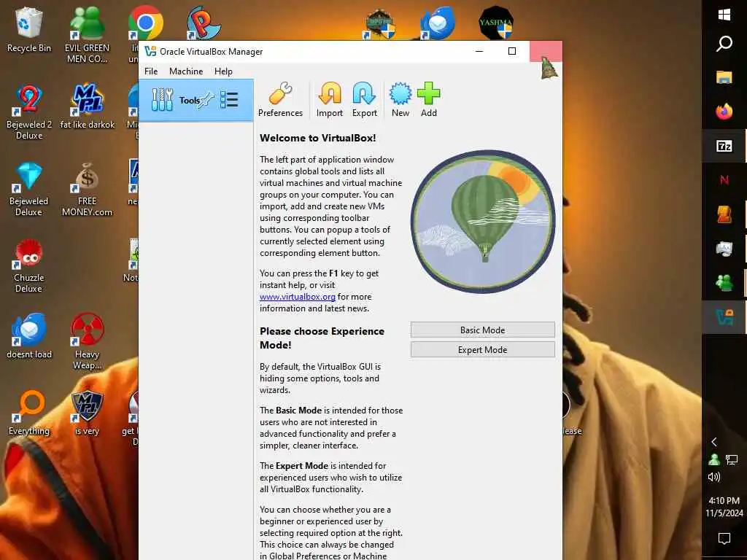Show hidden tray icons chevron
Viewport: 747px width, 560px height.
(x=713, y=442)
